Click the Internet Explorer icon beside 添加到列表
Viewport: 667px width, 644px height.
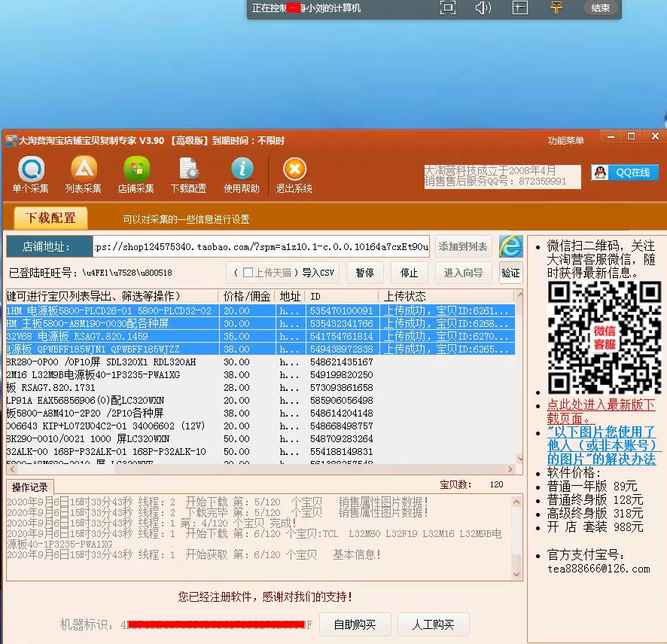(x=510, y=246)
